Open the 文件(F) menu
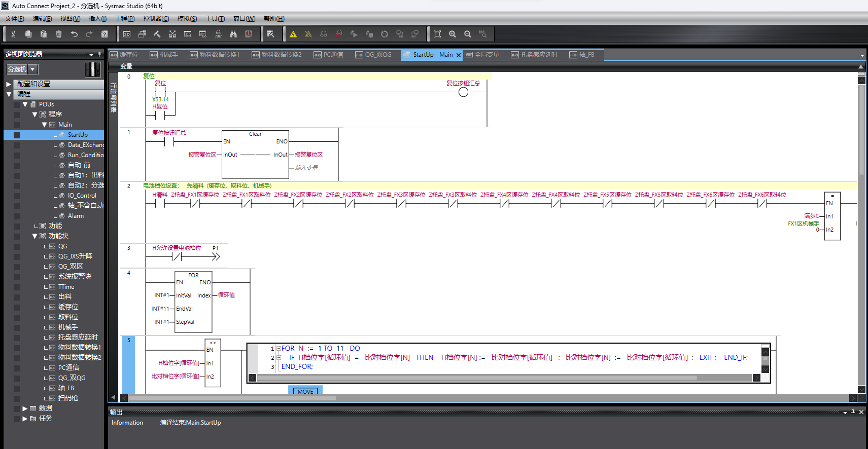 point(15,19)
